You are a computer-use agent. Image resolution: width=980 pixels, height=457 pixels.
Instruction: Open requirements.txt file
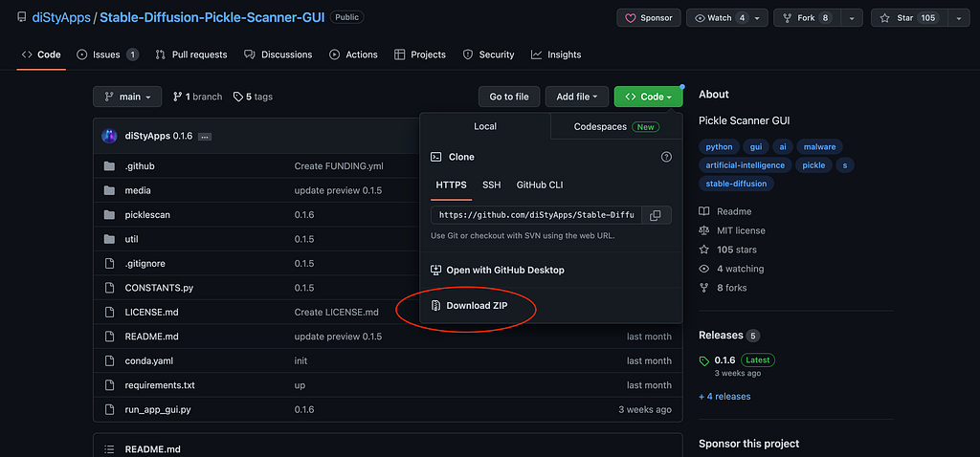tap(160, 385)
